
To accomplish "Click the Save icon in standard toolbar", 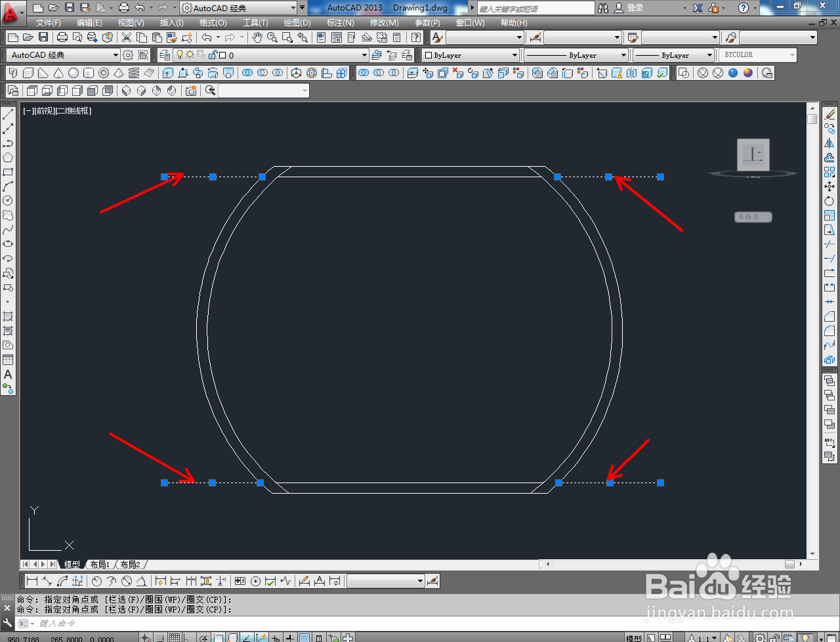I will pos(43,37).
